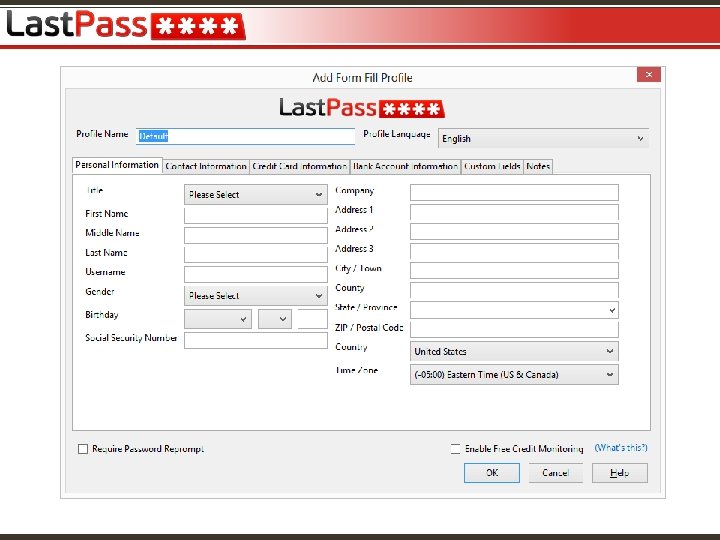Click the Social Security Number label
This screenshot has height=540, width=720.
click(131, 338)
